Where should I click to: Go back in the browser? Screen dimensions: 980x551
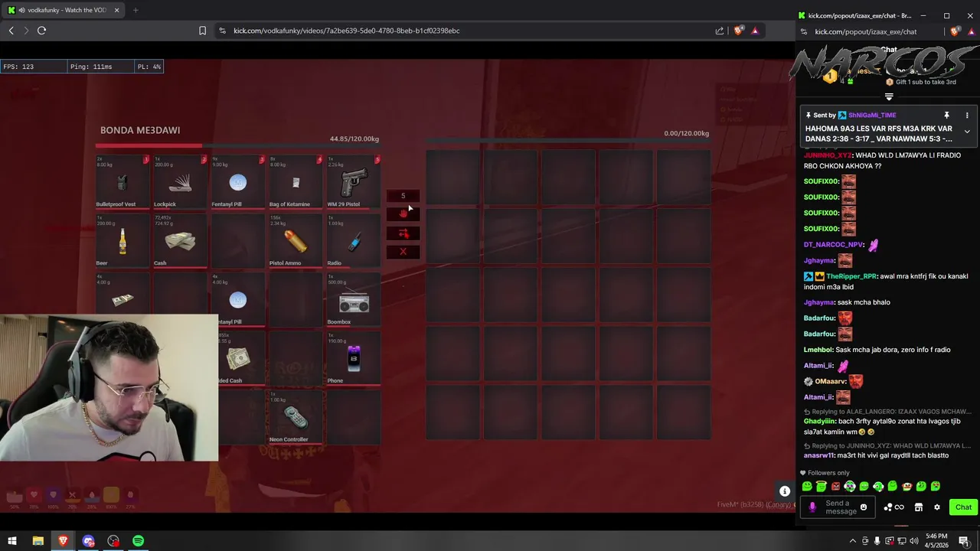tap(11, 31)
